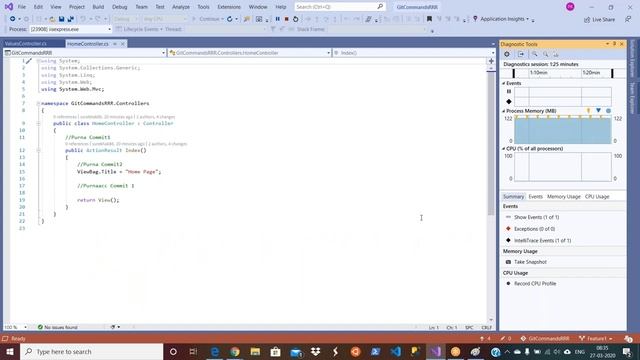Collapse the namespace block outline toggle
The image size is (640, 360).
tap(38, 104)
